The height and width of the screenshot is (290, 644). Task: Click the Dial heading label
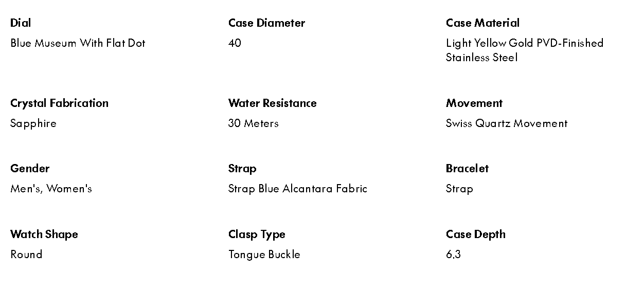coord(21,23)
